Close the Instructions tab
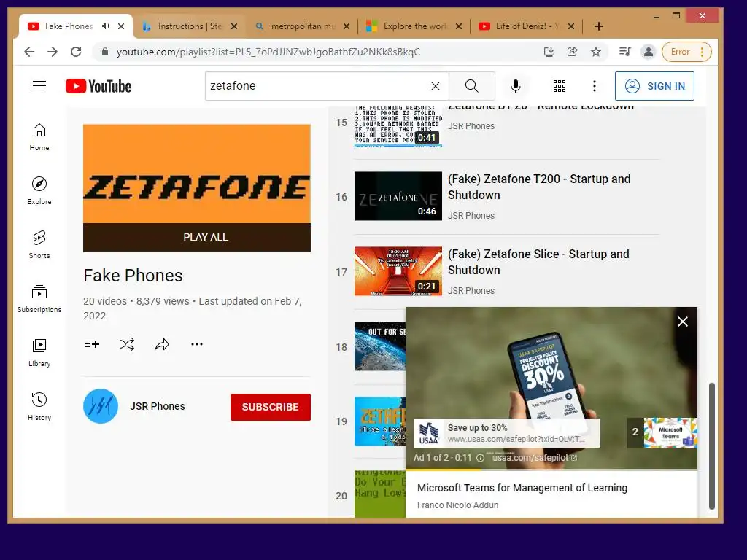Screen dimensions: 747x560 (x=234, y=26)
